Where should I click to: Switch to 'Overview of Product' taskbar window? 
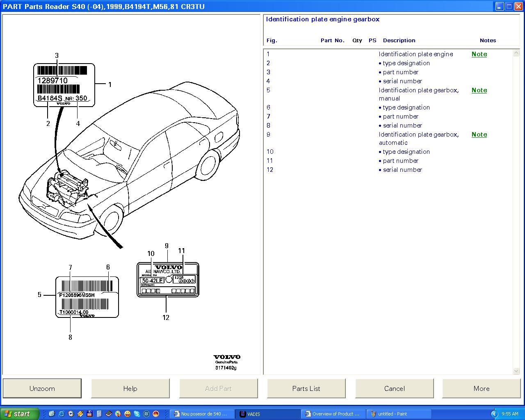(334, 414)
